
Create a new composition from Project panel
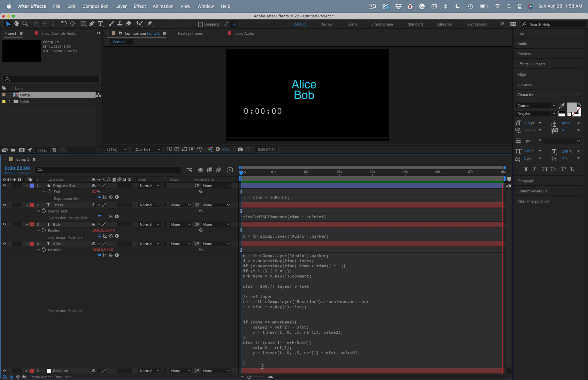click(x=21, y=150)
